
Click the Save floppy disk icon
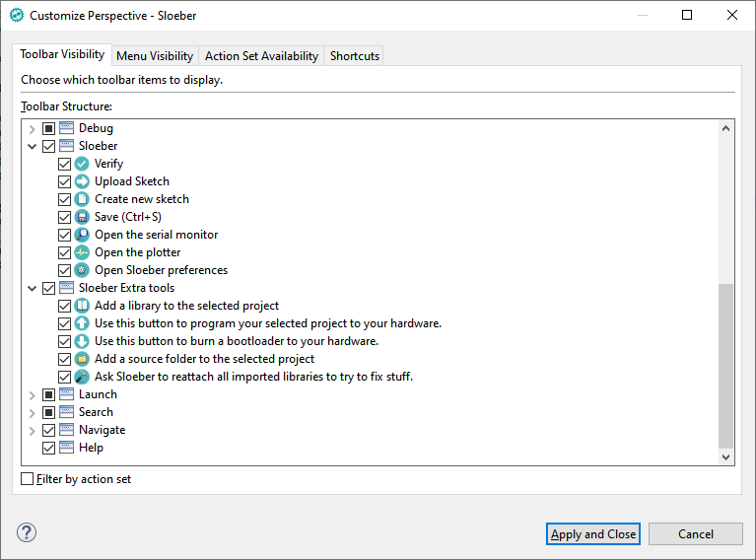pyautogui.click(x=82, y=217)
